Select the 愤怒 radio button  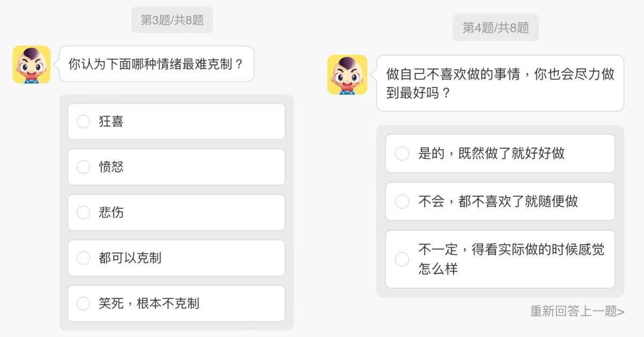[83, 167]
